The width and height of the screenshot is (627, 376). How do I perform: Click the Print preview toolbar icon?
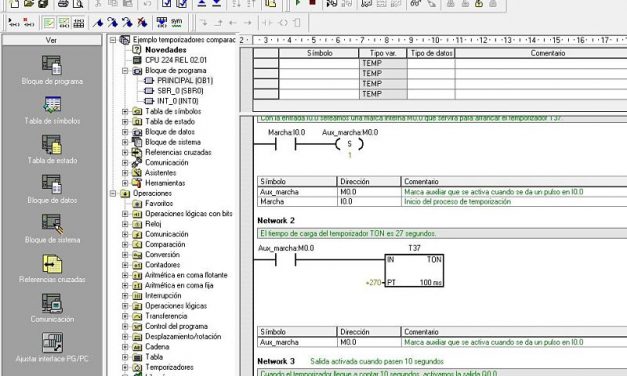pos(78,4)
